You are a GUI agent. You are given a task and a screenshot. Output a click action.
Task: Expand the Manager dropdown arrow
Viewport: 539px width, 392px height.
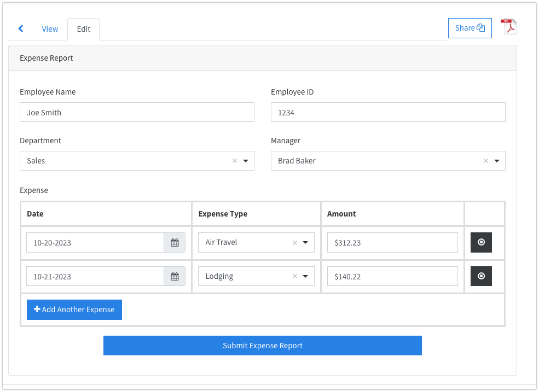click(x=497, y=161)
